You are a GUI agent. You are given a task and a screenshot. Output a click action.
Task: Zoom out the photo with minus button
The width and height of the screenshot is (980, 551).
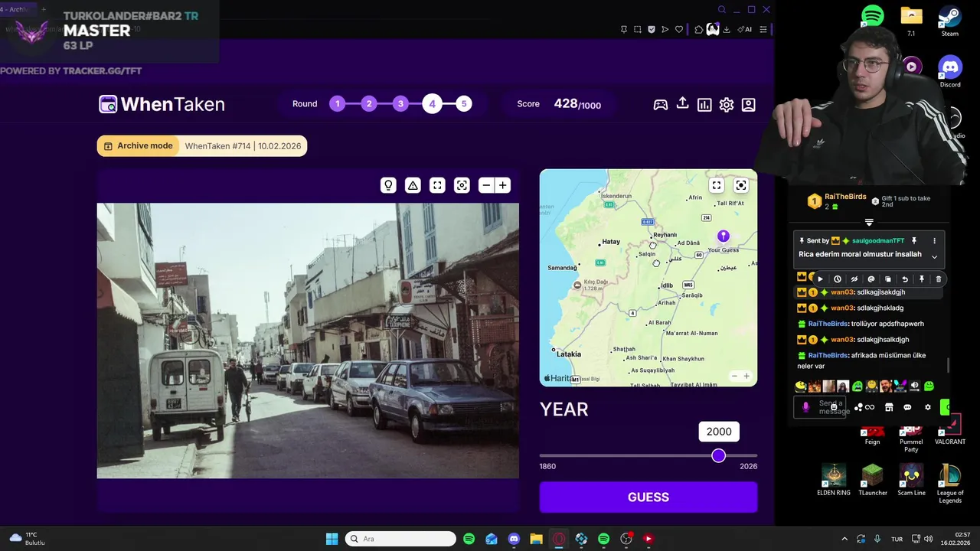[486, 185]
